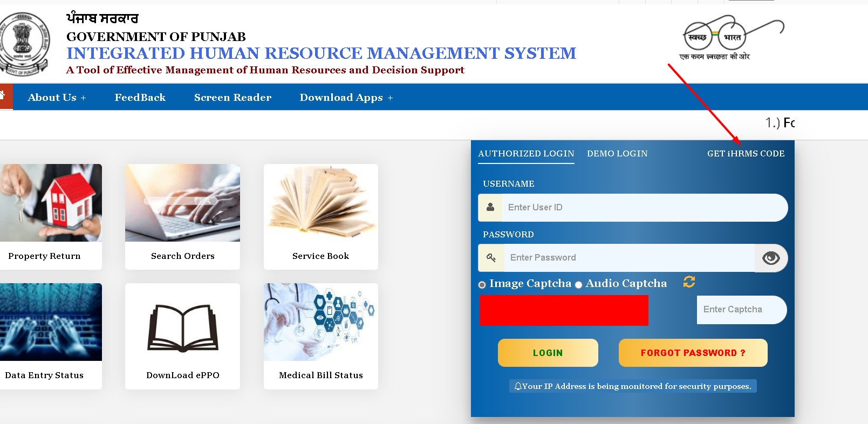Click the bell icon in security notice

pos(518,386)
